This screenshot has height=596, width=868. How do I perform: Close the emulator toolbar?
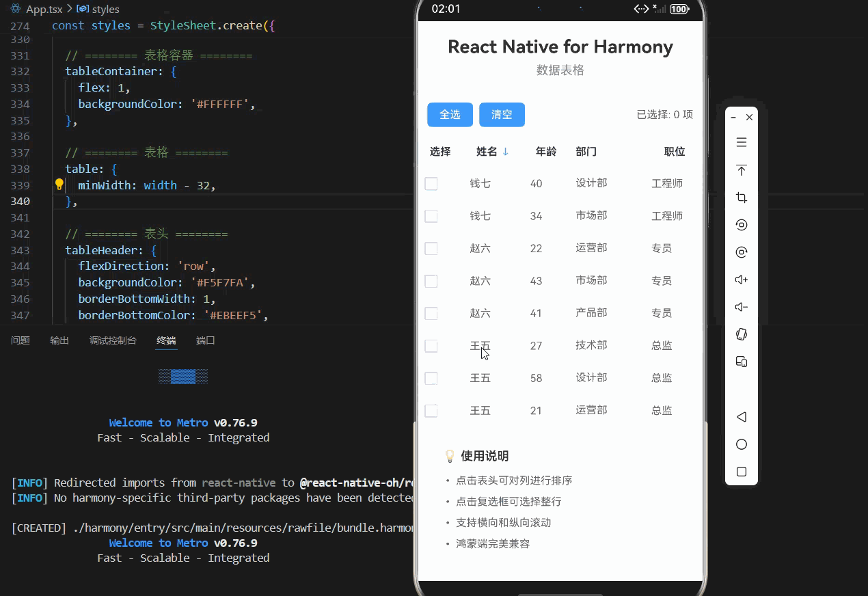749,118
